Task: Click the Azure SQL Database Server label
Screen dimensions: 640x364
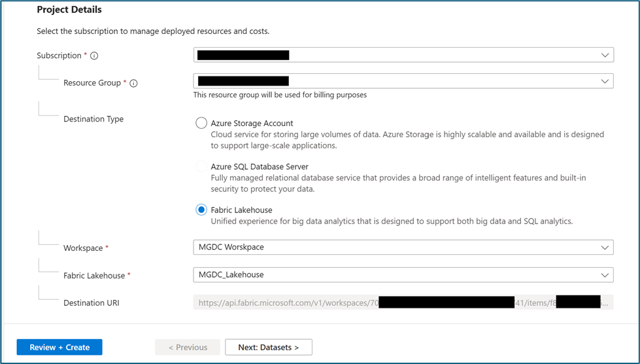Action: (x=260, y=167)
